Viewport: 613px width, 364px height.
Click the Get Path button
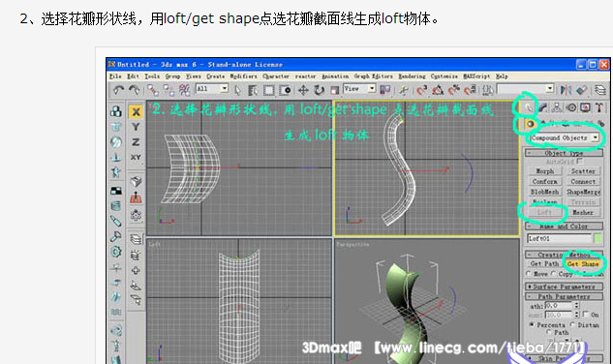point(544,264)
